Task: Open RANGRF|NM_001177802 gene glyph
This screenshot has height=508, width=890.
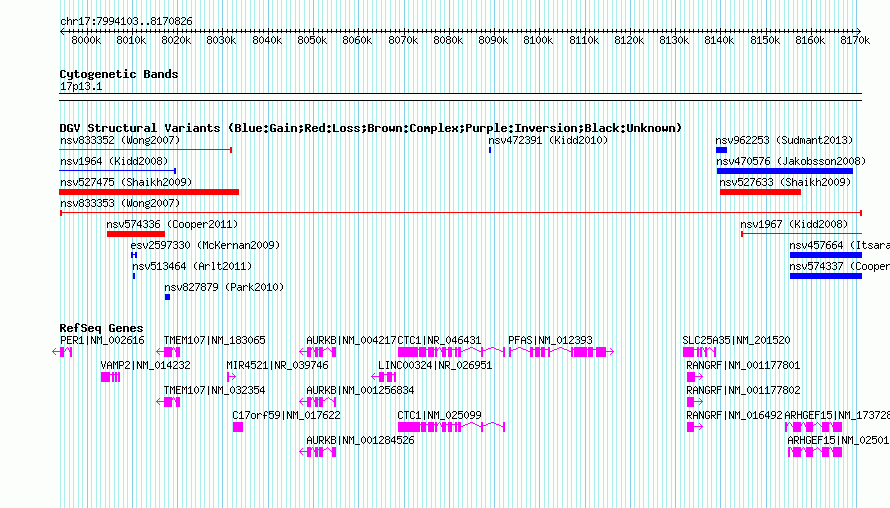Action: click(x=695, y=402)
